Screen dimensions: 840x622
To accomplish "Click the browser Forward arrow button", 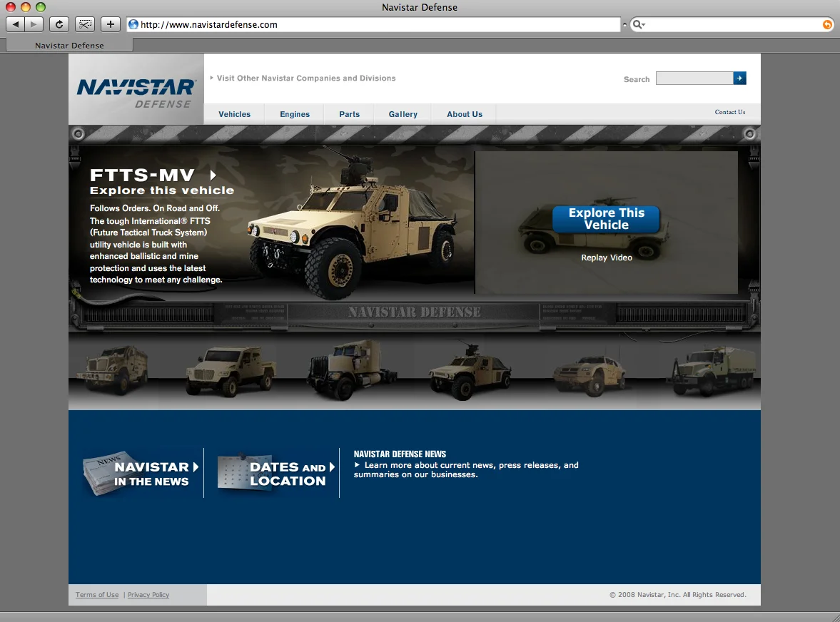I will (x=34, y=24).
